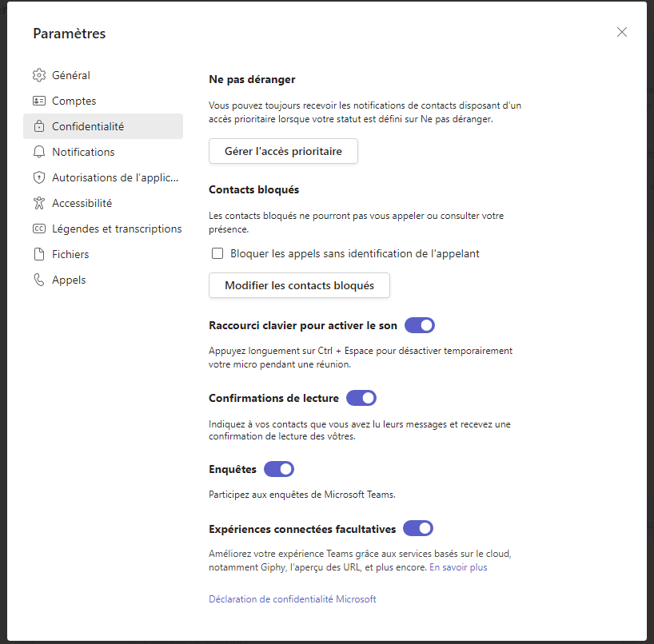Click the Fichiers document icon

coord(39,254)
